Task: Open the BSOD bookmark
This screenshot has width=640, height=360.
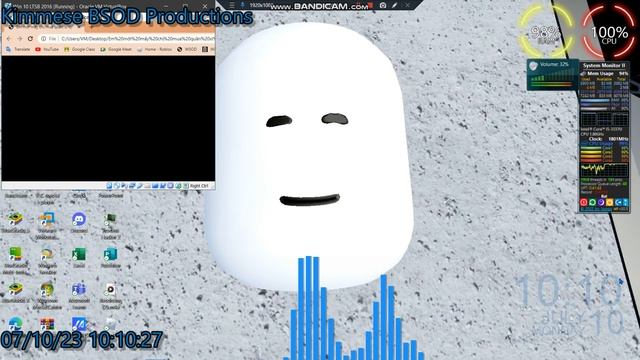Action: 187,49
